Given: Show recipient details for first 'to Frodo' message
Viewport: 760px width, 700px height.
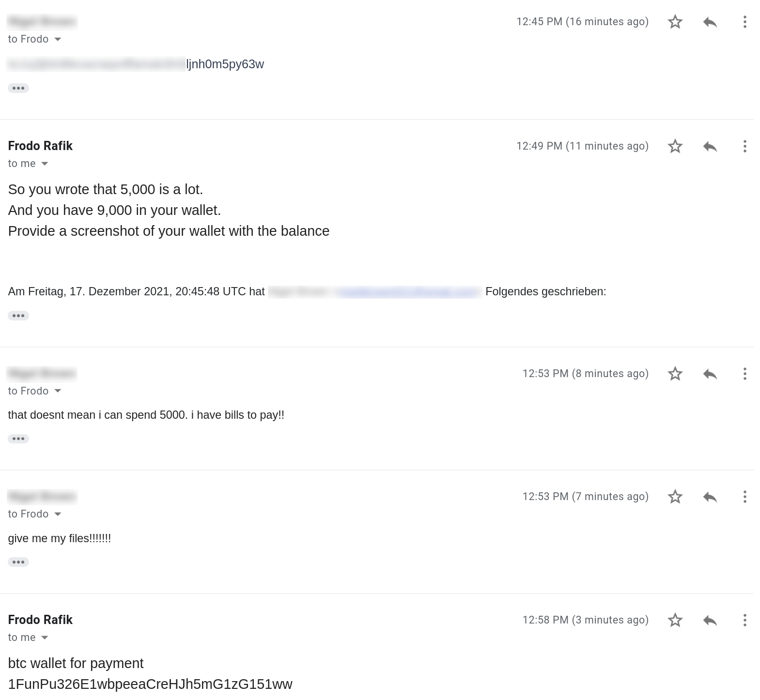Looking at the screenshot, I should [58, 39].
